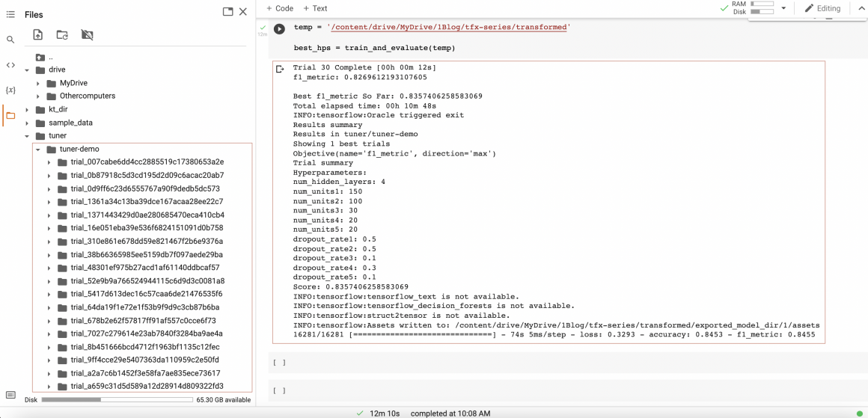The height and width of the screenshot is (418, 868).
Task: Click the upload file icon in Files
Action: (x=38, y=34)
